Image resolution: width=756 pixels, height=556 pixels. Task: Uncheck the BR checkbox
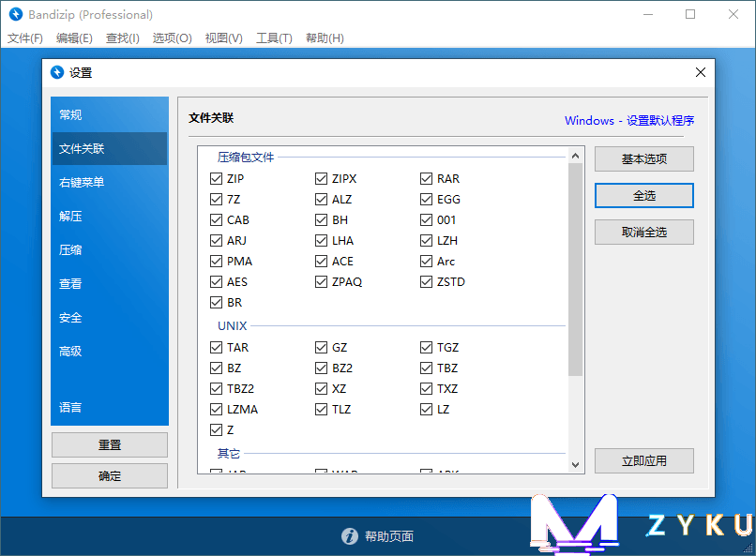216,303
